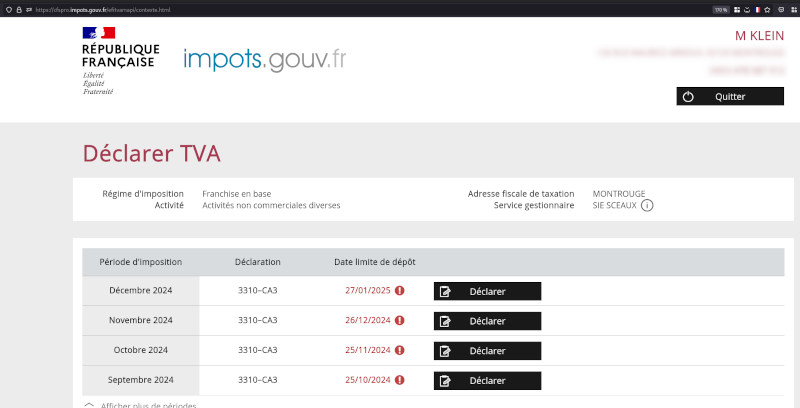Start the Septembre 2024 declaration
Viewport: 800px width, 408px height.
coord(487,381)
